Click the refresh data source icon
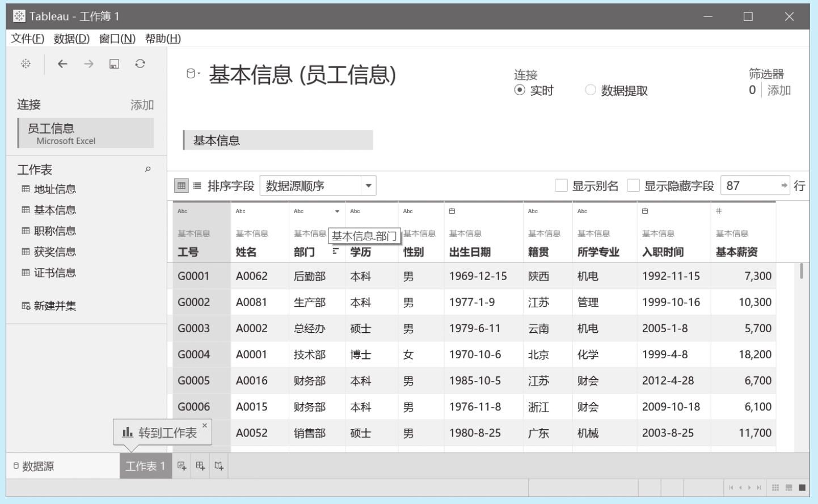 coord(140,64)
